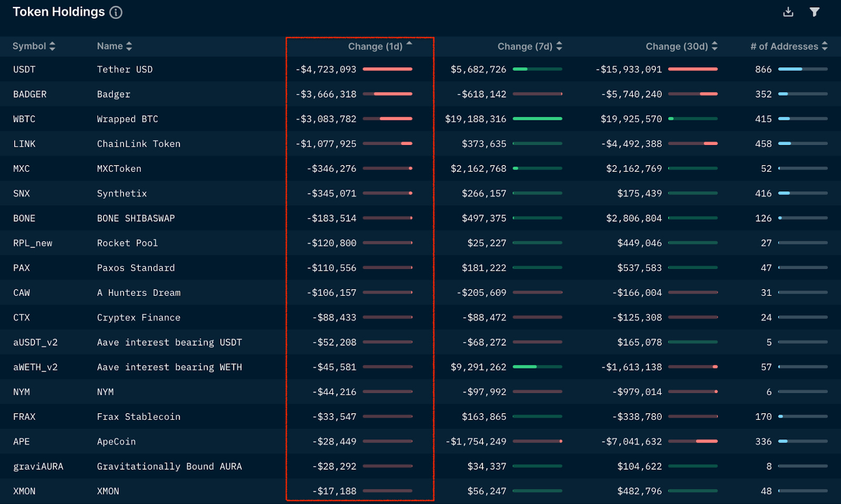Screen dimensions: 841x504
Task: Click Aave interest bearing USDT name
Action: tap(169, 342)
